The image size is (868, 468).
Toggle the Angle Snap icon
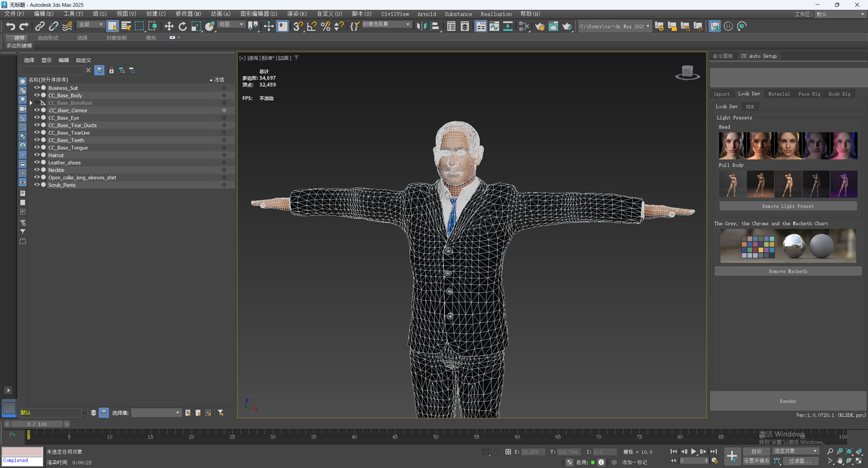(312, 26)
